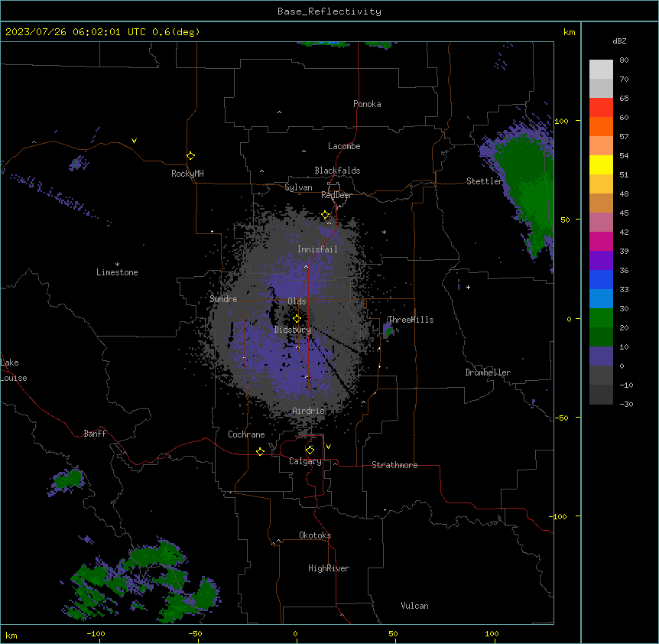Image resolution: width=659 pixels, height=644 pixels.
Task: Pick the bright orange swatch below red
Action: (x=601, y=126)
